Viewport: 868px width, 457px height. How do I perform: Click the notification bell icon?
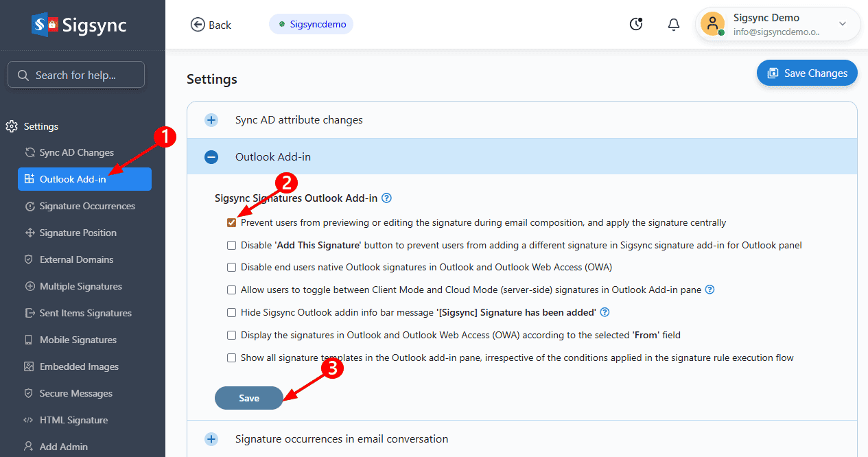pyautogui.click(x=673, y=25)
